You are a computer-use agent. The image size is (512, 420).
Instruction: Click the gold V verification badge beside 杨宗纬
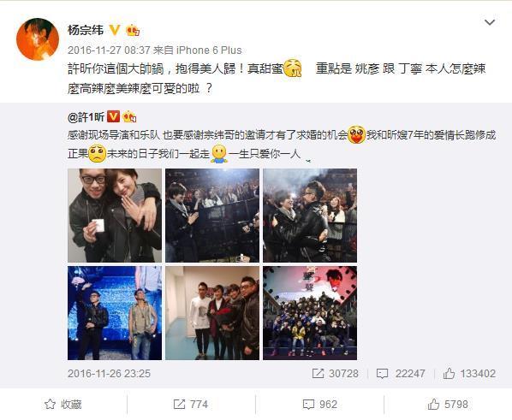[114, 30]
